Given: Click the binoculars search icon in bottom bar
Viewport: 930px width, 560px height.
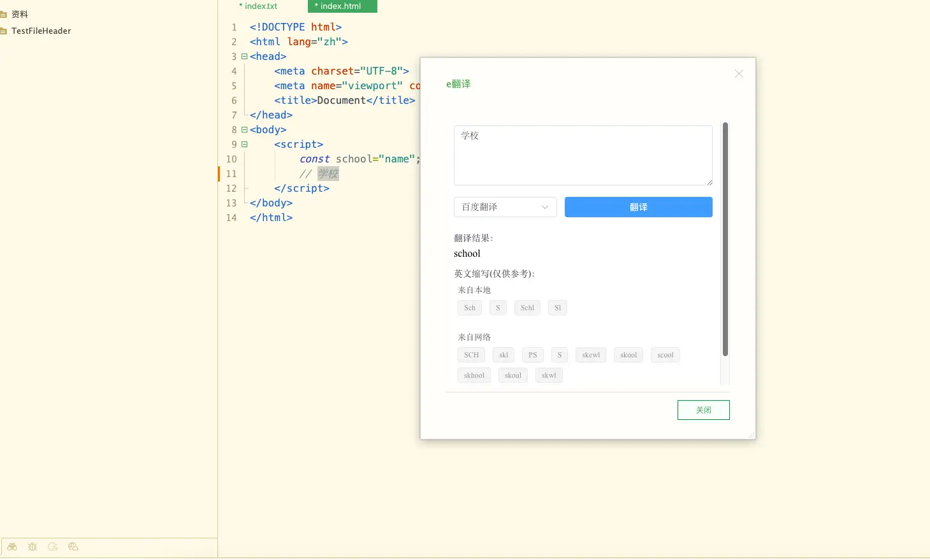Looking at the screenshot, I should click(x=12, y=547).
